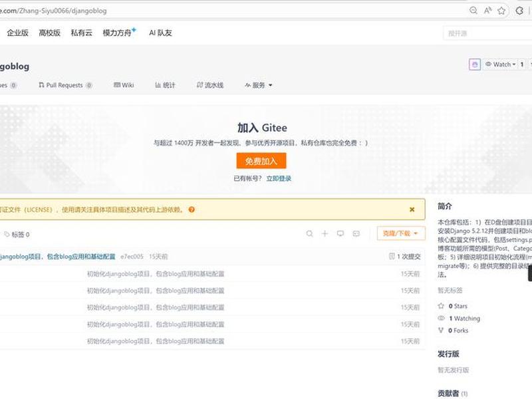The width and height of the screenshot is (532, 399).
Task: Click the orange help icon in the license notice
Action: click(192, 209)
